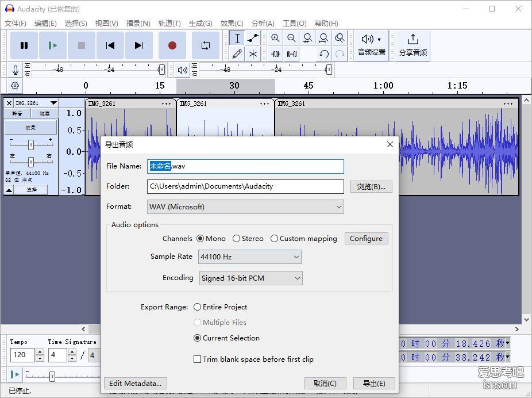Viewport: 532px width, 398px height.
Task: Click the 浏览(B)... browse button
Action: click(371, 187)
